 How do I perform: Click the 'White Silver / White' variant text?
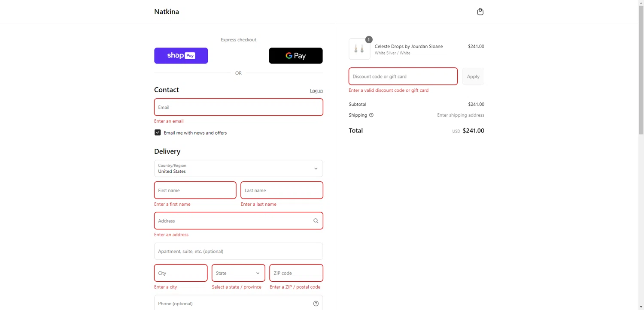[392, 53]
